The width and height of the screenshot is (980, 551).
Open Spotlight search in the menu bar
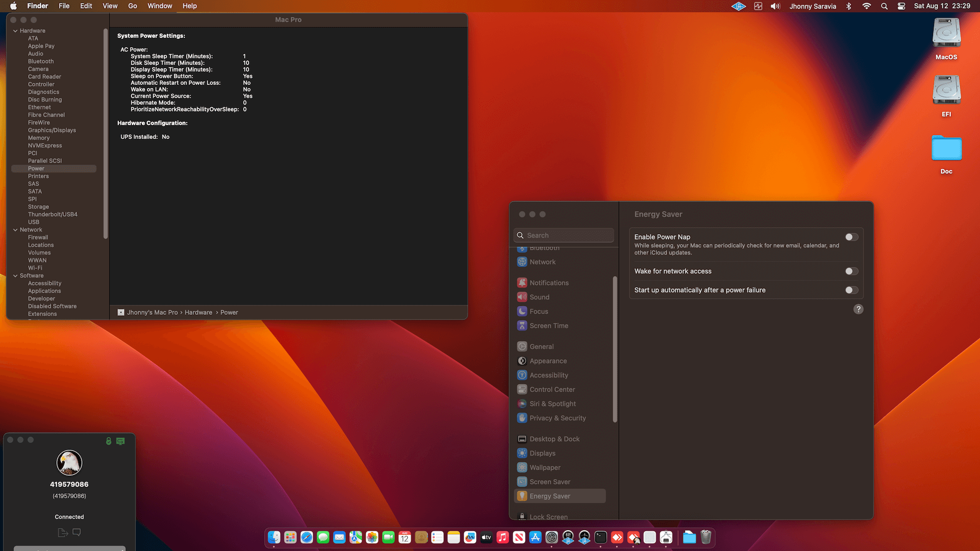pos(884,6)
